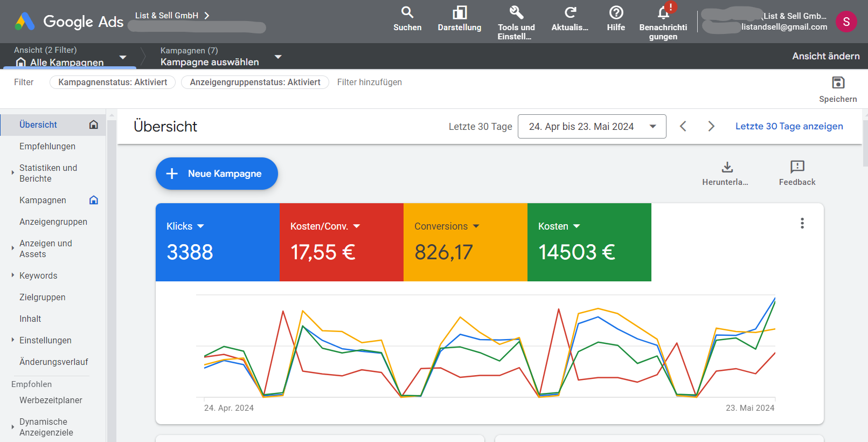
Task: Go to next date range
Action: pyautogui.click(x=711, y=126)
